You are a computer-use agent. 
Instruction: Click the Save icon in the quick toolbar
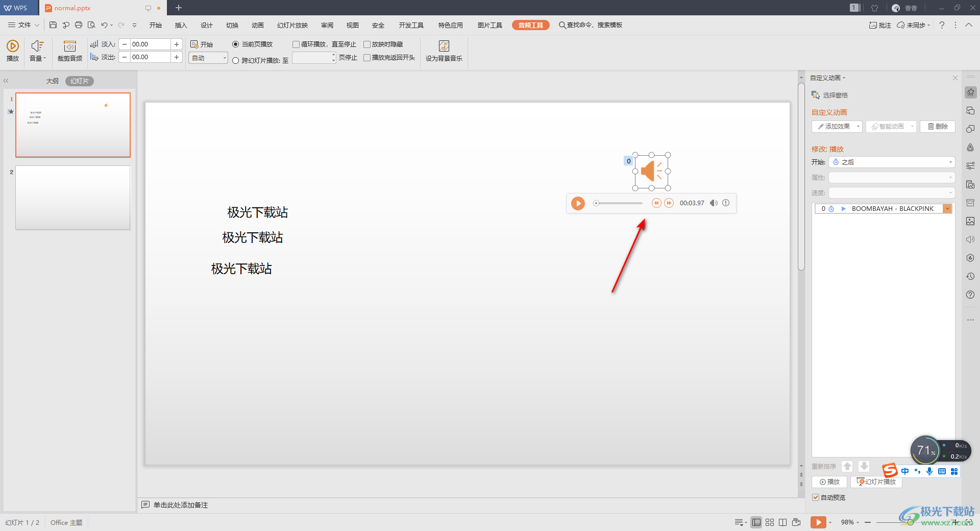point(53,25)
